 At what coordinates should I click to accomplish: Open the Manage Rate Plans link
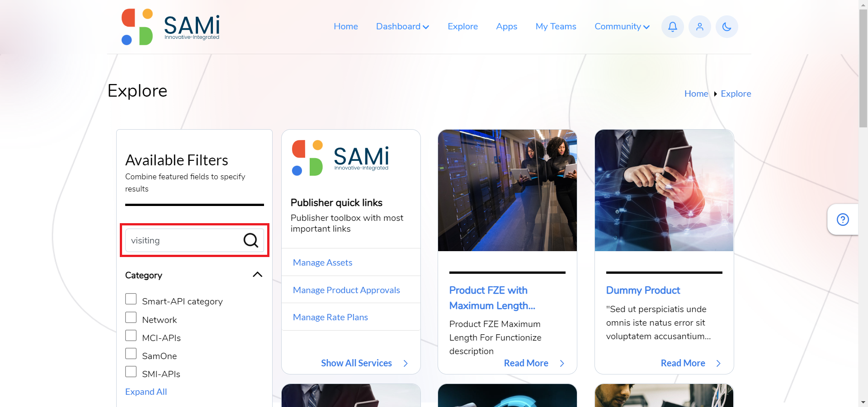tap(330, 317)
